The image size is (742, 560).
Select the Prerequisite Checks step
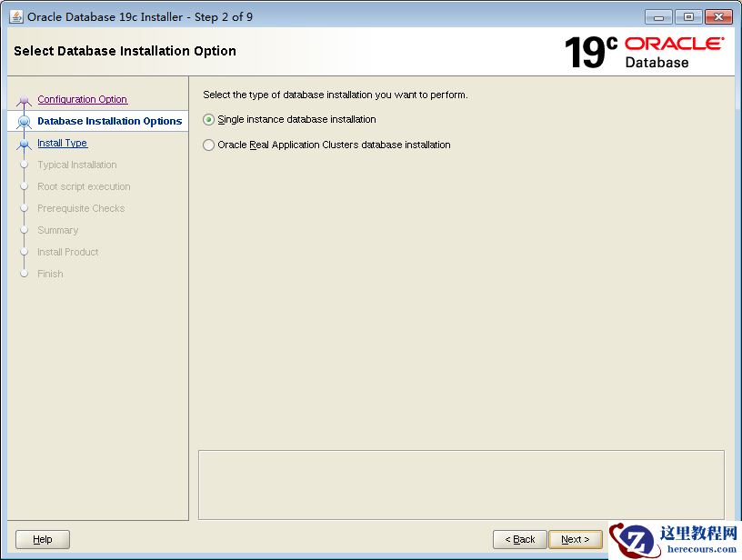click(x=81, y=208)
